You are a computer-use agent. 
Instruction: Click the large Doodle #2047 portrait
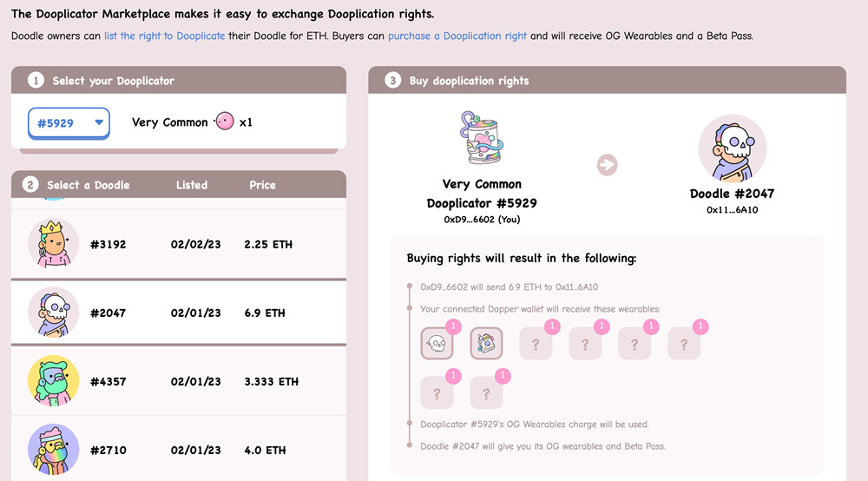(732, 148)
